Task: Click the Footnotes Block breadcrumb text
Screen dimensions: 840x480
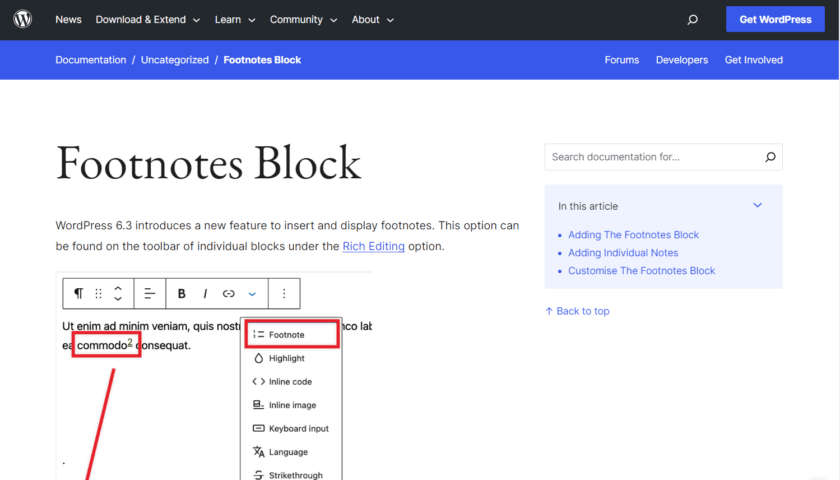Action: pyautogui.click(x=262, y=60)
